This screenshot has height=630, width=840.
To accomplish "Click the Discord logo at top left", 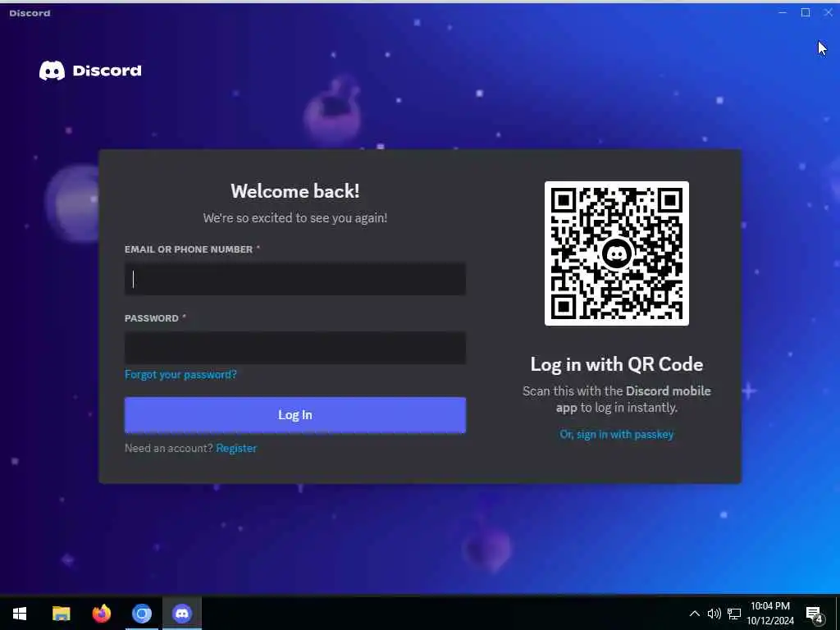I will (90, 71).
